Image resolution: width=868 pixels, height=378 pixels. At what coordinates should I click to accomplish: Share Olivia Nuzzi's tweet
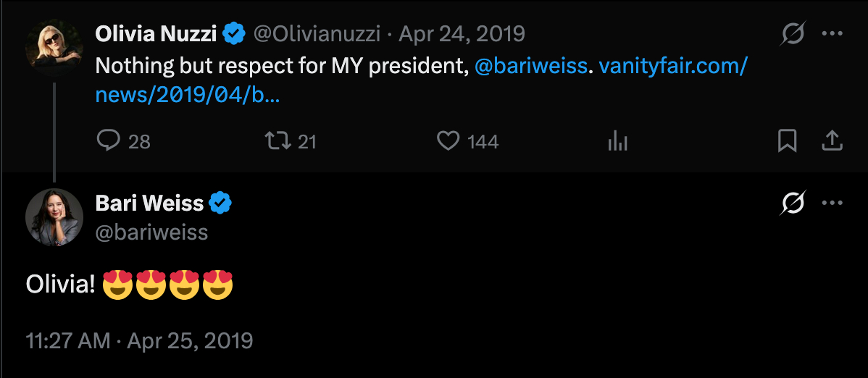point(832,140)
